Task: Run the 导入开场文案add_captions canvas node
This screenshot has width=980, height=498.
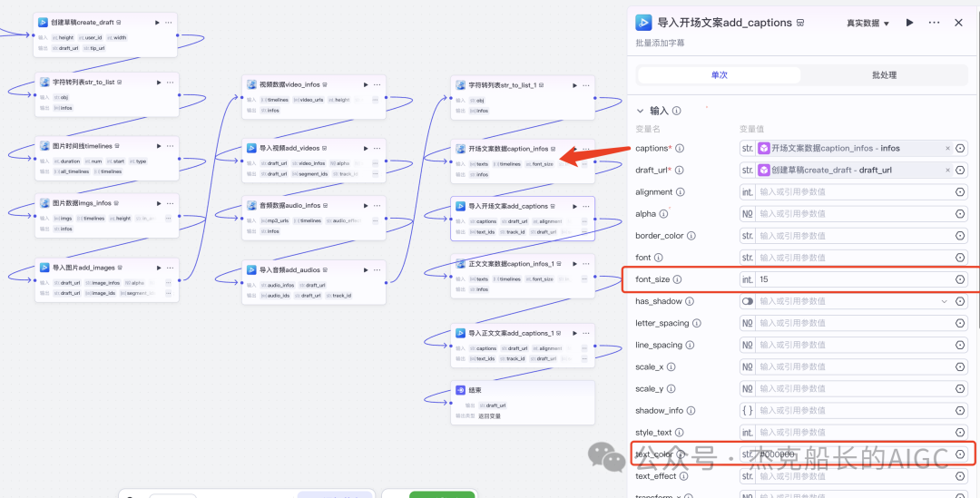Action: click(574, 206)
